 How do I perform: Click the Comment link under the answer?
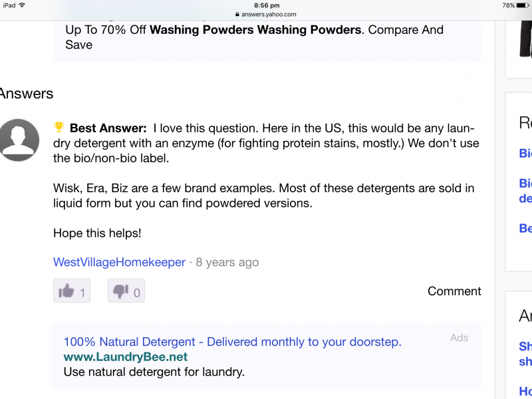click(x=454, y=291)
